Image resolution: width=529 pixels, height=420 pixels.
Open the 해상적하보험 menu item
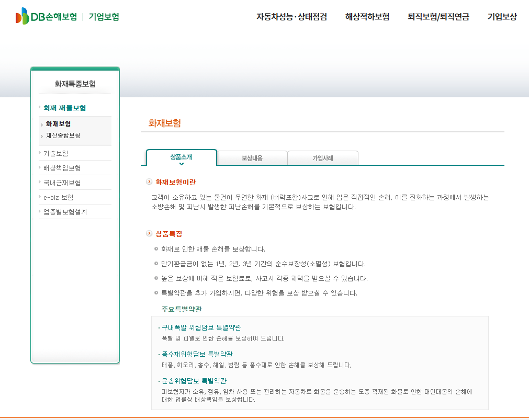tap(366, 17)
